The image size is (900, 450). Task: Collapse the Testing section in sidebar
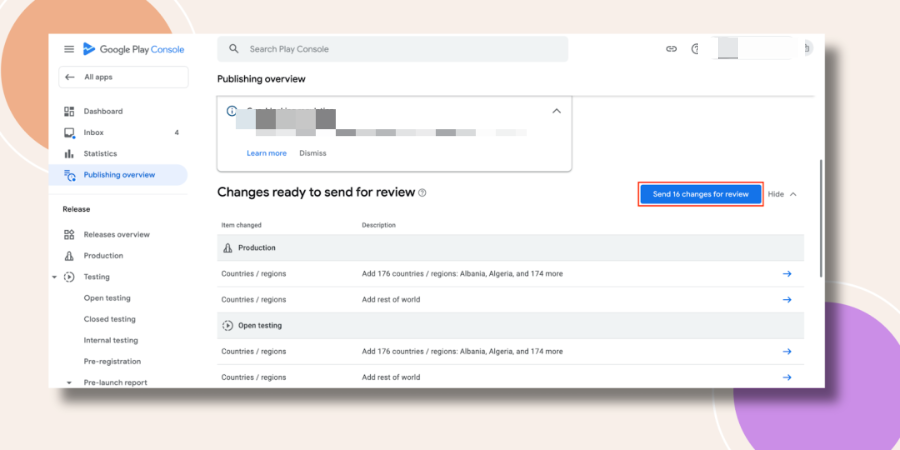[54, 277]
